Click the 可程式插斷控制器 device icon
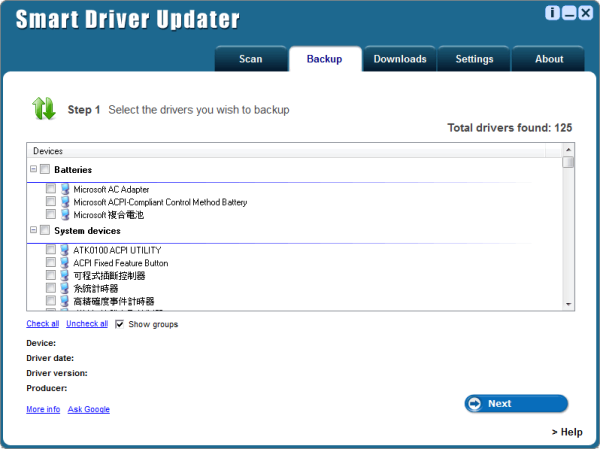 click(x=65, y=275)
